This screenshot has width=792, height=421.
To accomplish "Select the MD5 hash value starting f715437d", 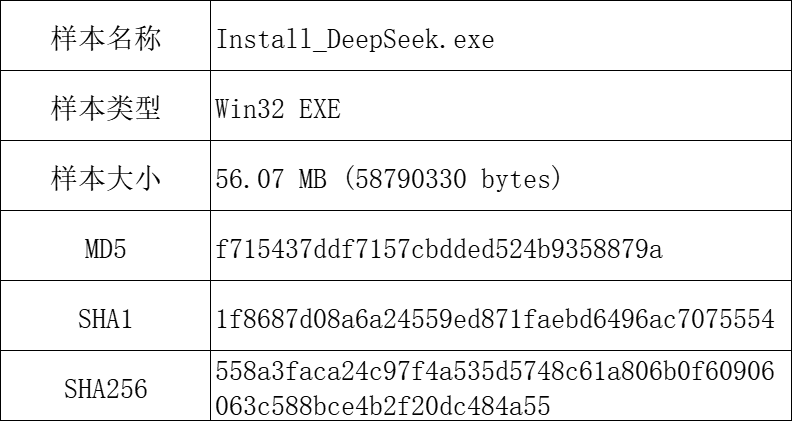I will [439, 249].
